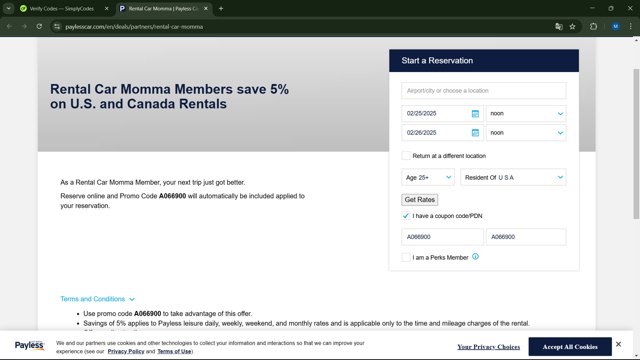Click the Get Rates button
640x360 pixels.
click(420, 200)
